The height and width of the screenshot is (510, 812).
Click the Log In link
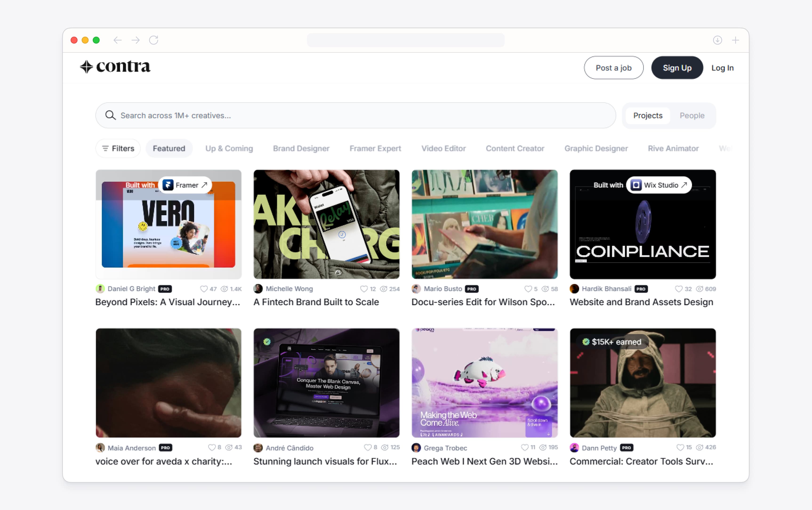pos(723,68)
